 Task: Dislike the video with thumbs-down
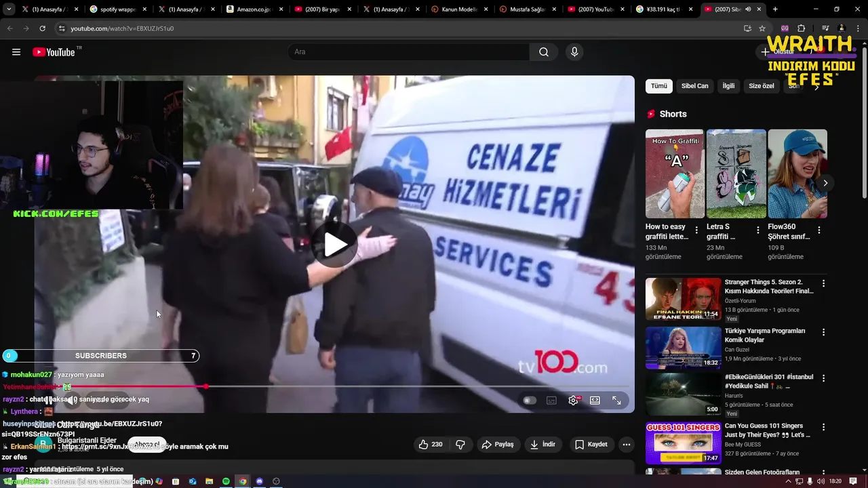pyautogui.click(x=460, y=445)
